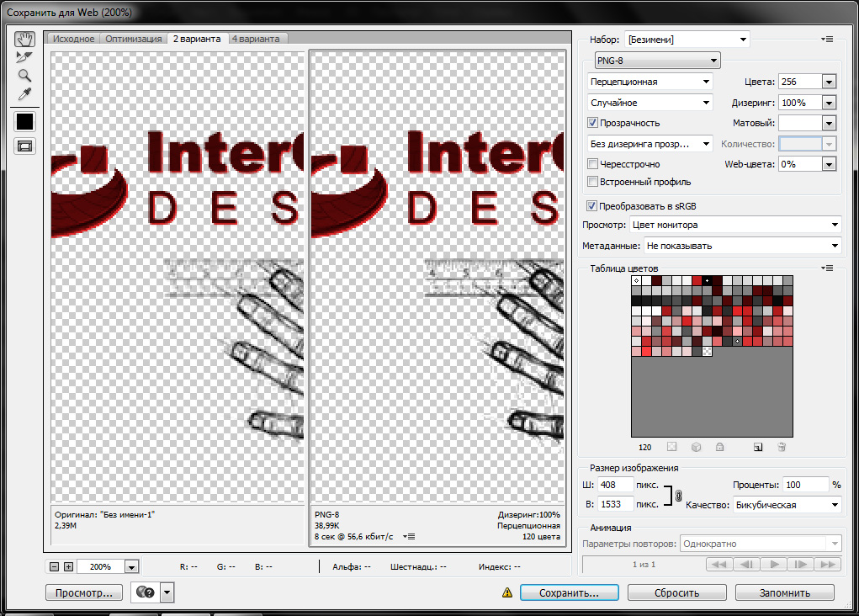Screen dimensions: 859x616
Task: Open the Цвета 256 dropdown arrow
Action: pos(829,82)
